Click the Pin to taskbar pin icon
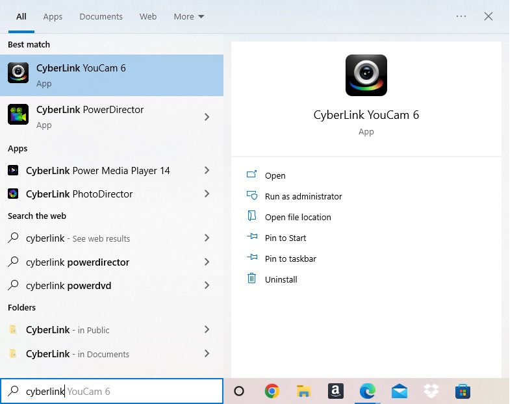 [252, 257]
